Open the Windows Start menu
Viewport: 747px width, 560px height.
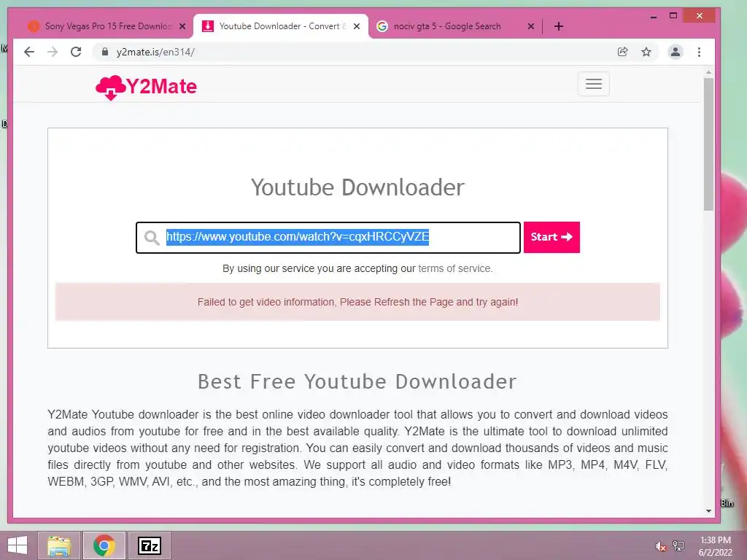point(18,545)
